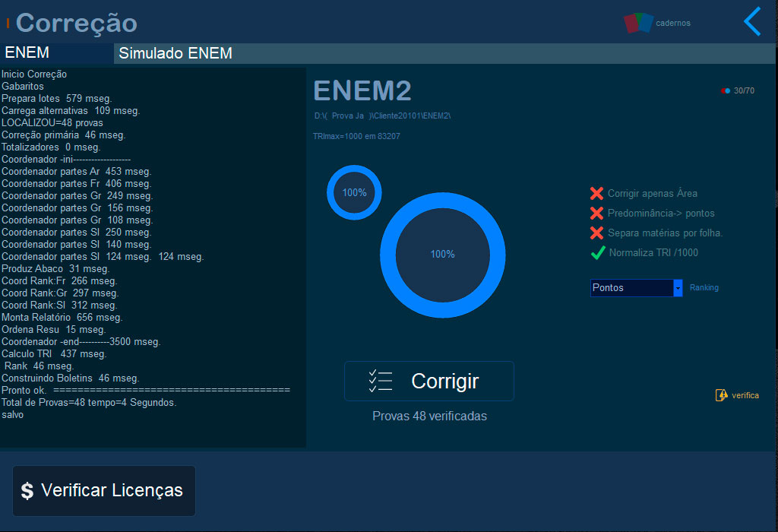Click the cadernos label
Viewport: 778px width, 532px height.
tap(673, 23)
